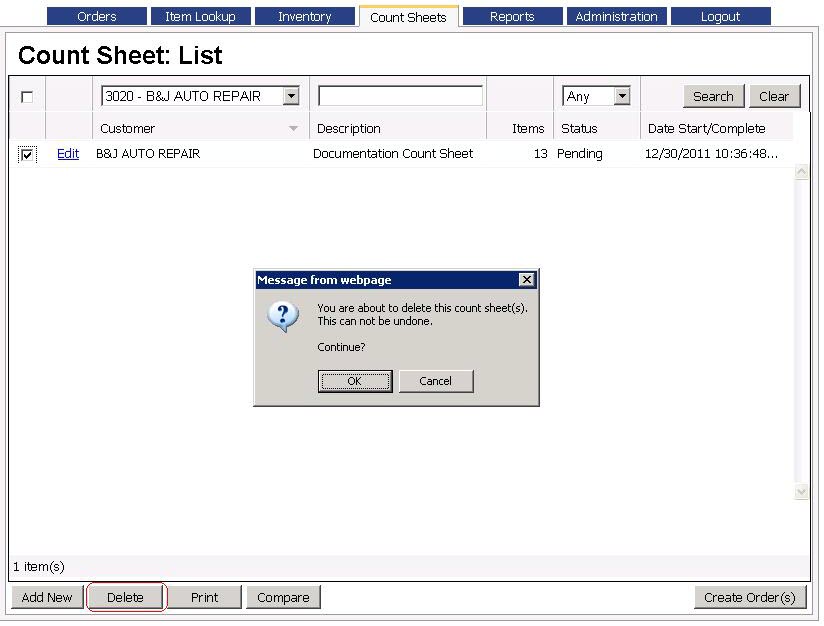Click the Delete button at bottom

click(x=126, y=597)
